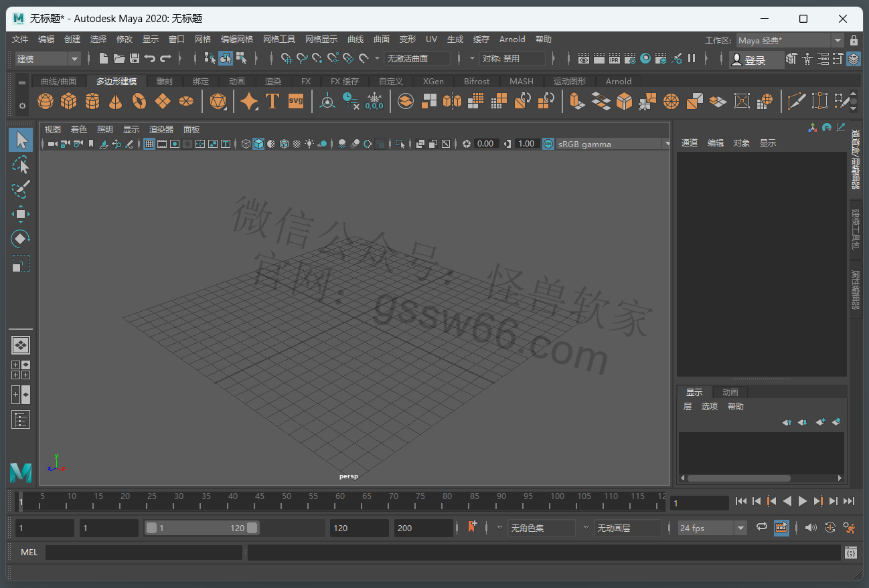Open the 渲染器 viewport panel menu
Image resolution: width=869 pixels, height=588 pixels.
coord(161,130)
